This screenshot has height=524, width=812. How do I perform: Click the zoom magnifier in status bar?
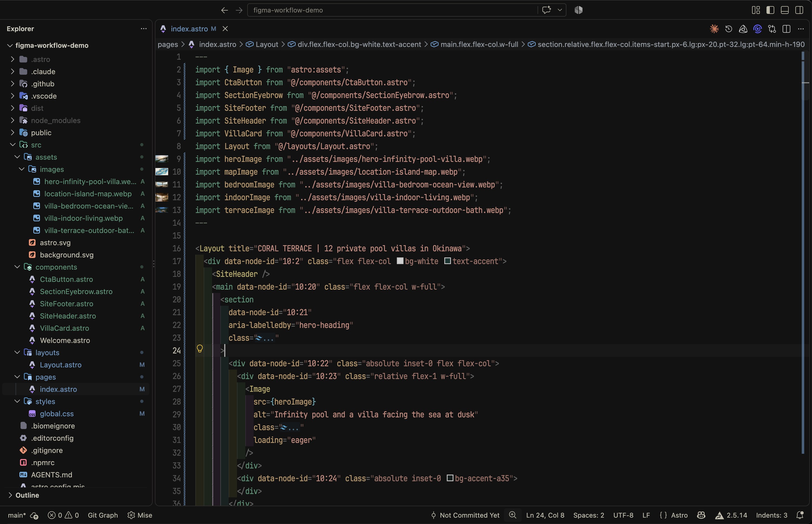coord(513,515)
